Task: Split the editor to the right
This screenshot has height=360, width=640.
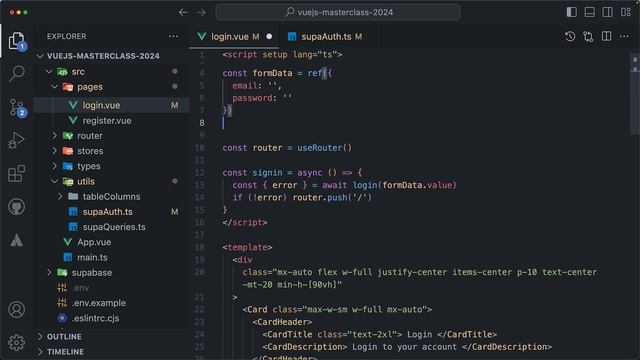Action: click(607, 36)
